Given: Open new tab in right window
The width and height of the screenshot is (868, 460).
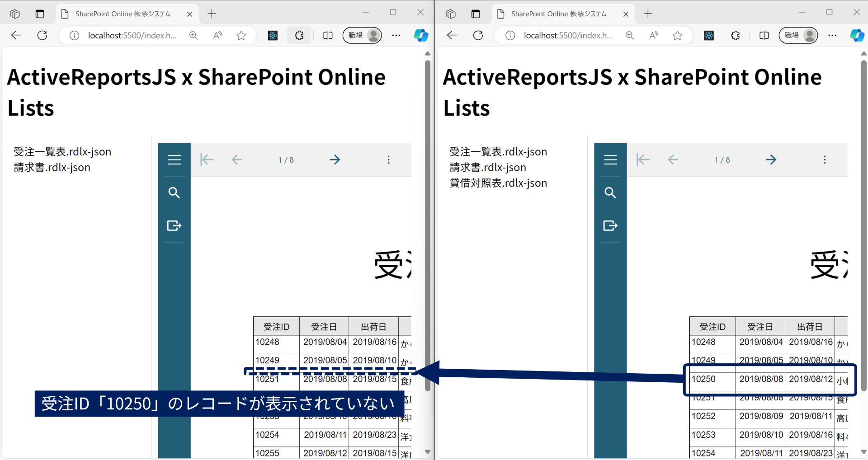Looking at the screenshot, I should 648,14.
